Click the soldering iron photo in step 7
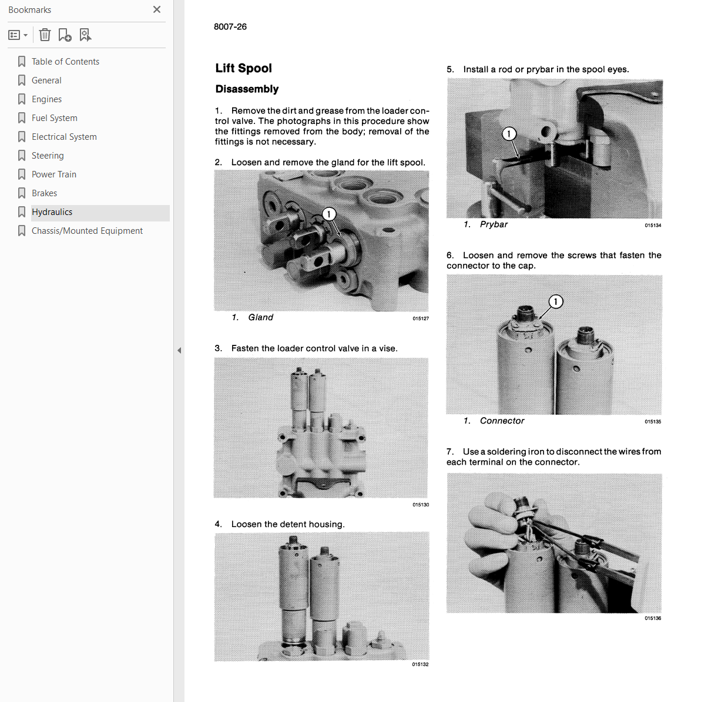This screenshot has width=728, height=702. (x=554, y=543)
